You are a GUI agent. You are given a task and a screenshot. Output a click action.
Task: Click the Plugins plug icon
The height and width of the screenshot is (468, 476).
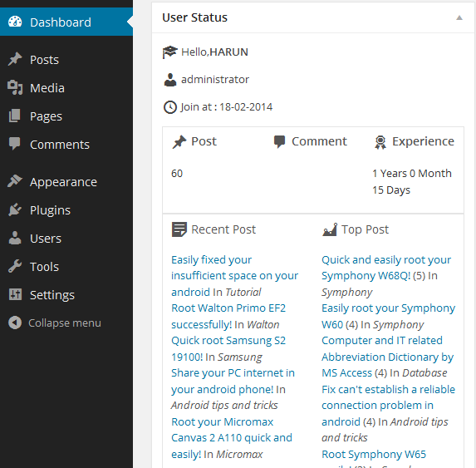15,209
